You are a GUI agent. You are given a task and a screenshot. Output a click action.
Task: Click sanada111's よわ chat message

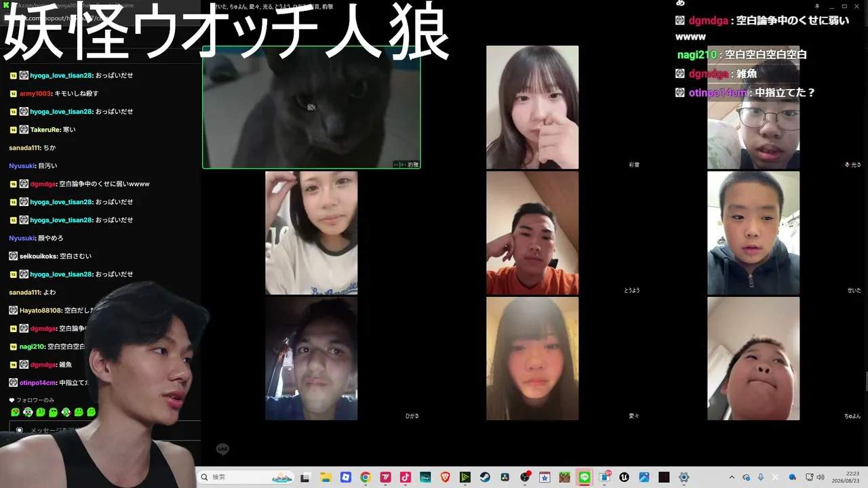click(50, 293)
